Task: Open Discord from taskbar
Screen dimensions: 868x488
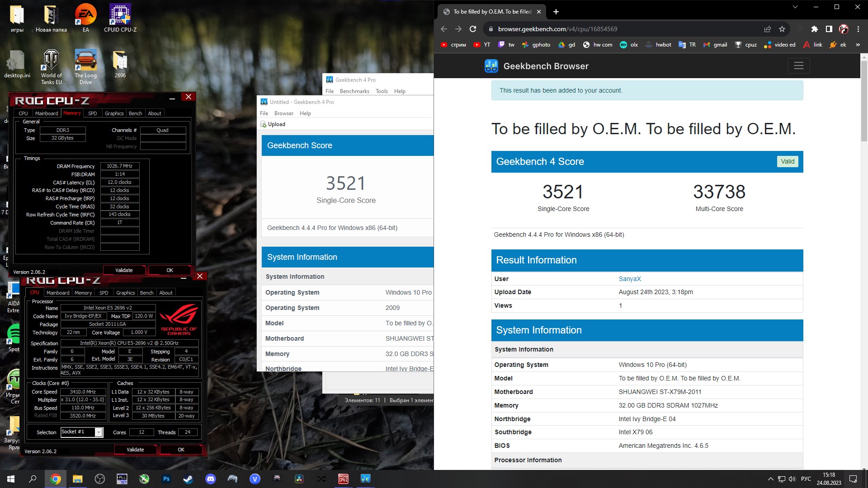Action: click(211, 479)
